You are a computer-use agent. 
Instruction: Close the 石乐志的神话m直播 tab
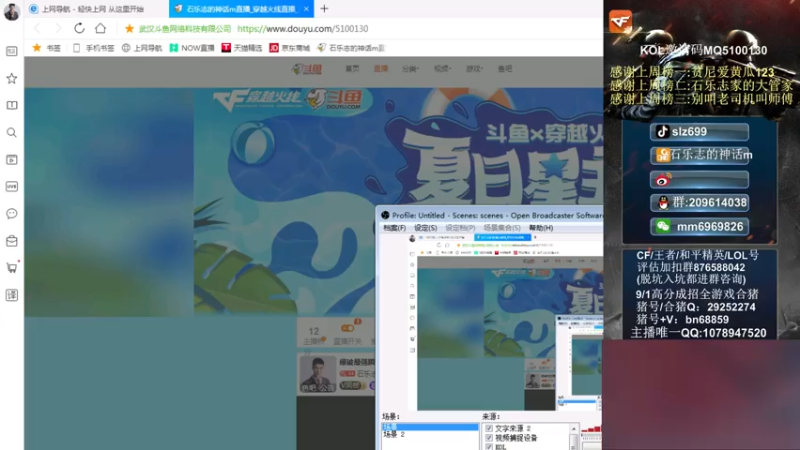click(306, 9)
